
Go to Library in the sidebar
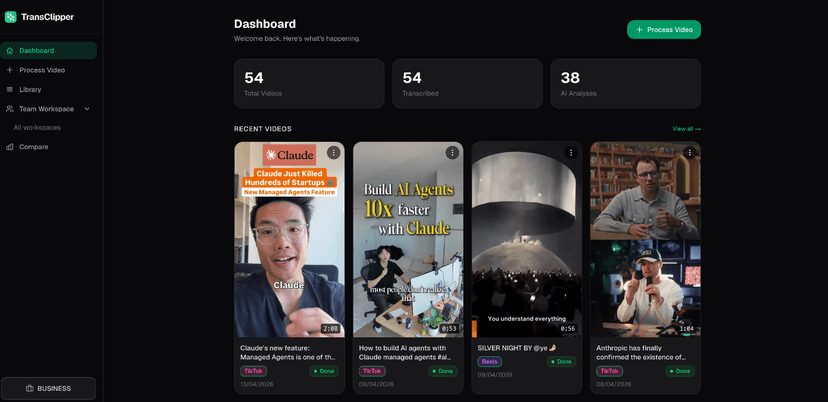pyautogui.click(x=49, y=90)
